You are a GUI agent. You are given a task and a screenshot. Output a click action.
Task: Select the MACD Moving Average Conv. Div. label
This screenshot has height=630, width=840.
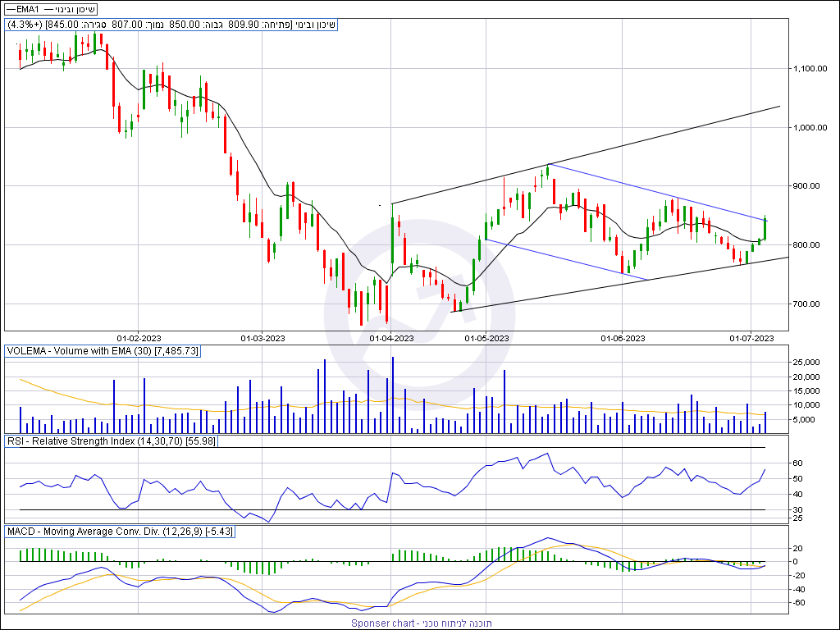coord(120,532)
